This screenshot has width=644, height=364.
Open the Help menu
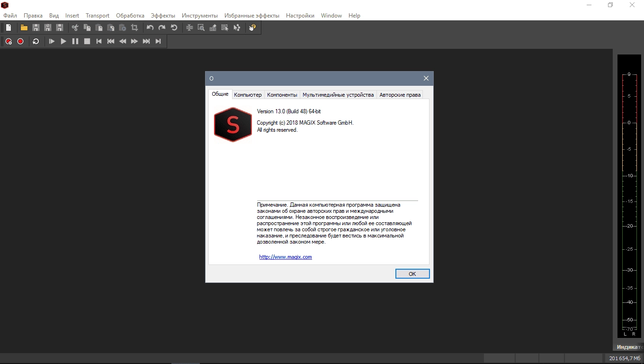(354, 16)
